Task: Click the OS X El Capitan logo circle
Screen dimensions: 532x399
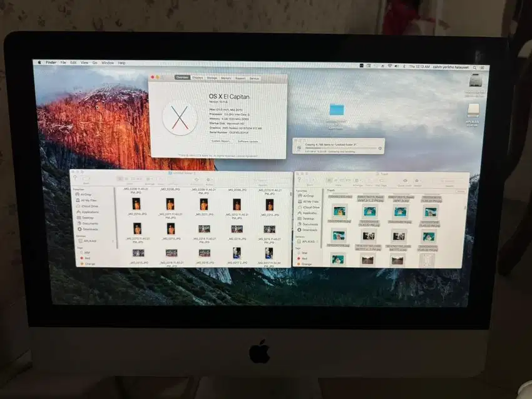Action: 180,118
